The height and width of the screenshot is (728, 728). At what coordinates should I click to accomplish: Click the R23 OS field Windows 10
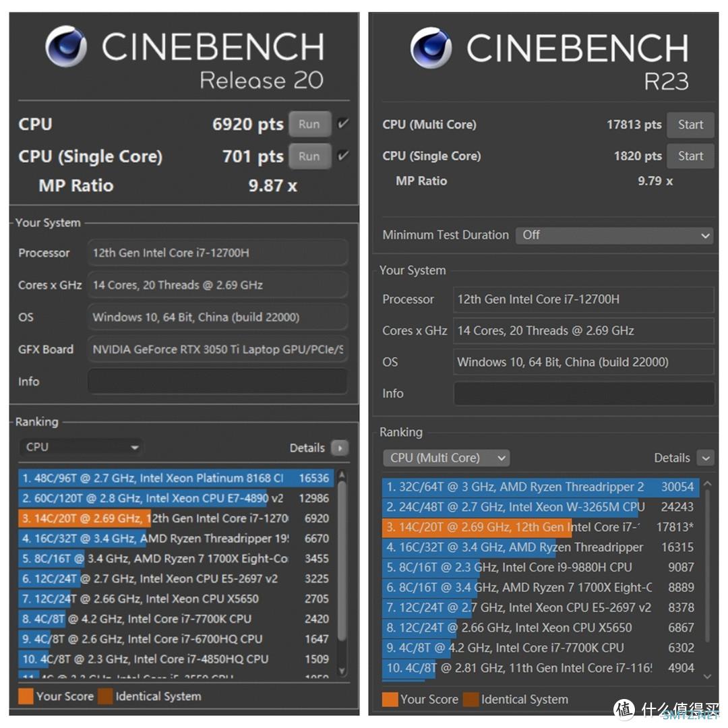(x=584, y=362)
